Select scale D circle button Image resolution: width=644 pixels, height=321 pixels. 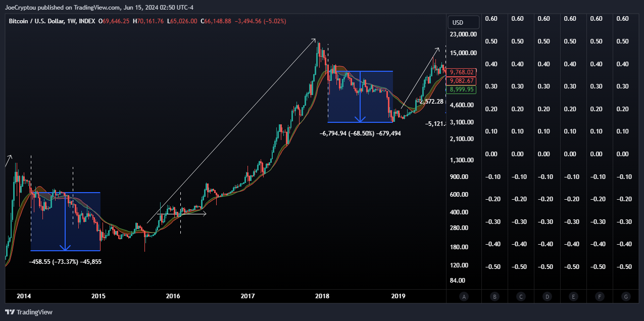point(547,297)
